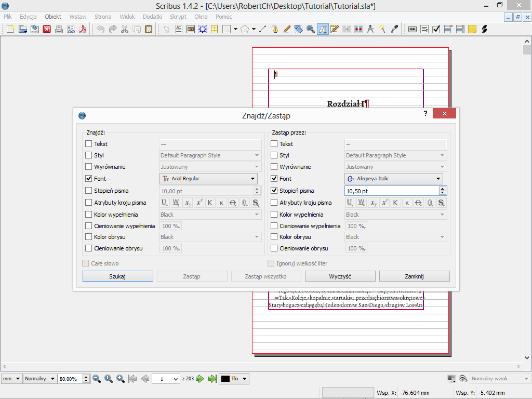The image size is (532, 399).
Task: Expand the Alegreya Italic font dropdown
Action: point(394,179)
